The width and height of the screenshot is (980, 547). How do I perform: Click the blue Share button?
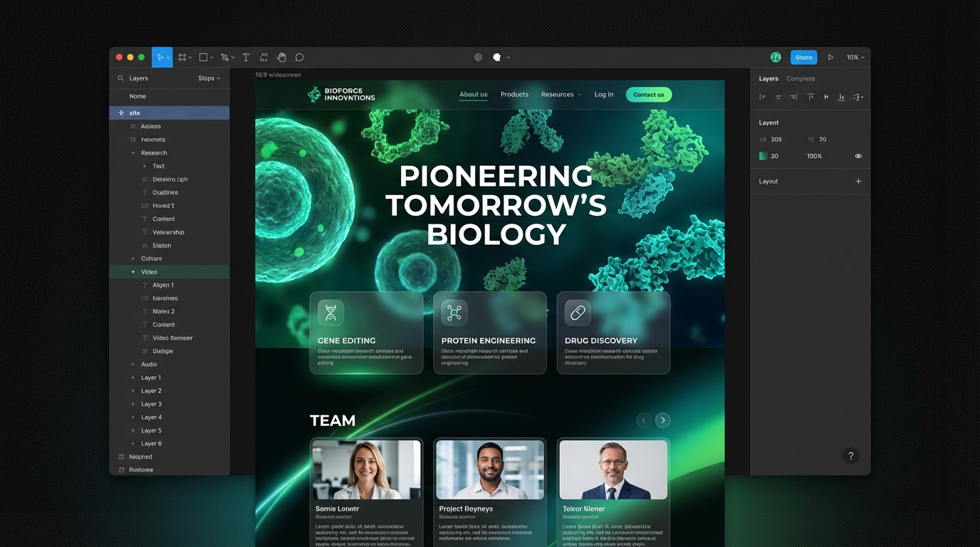click(803, 58)
